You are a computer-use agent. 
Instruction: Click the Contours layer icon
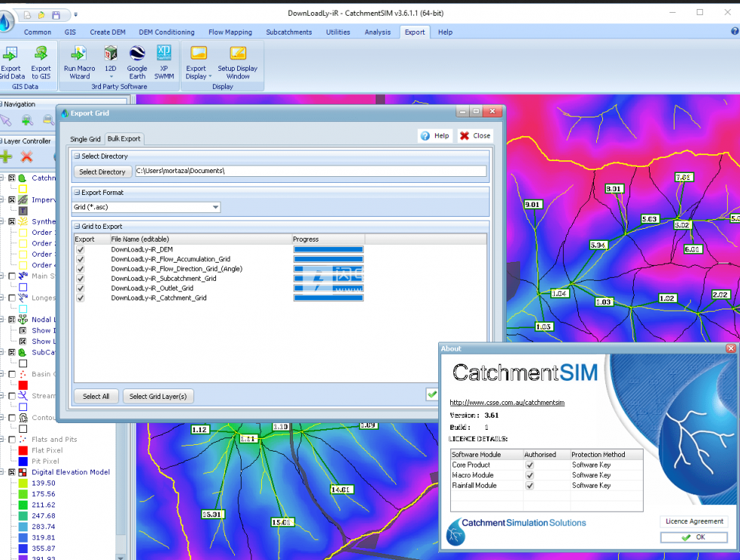pos(23,418)
